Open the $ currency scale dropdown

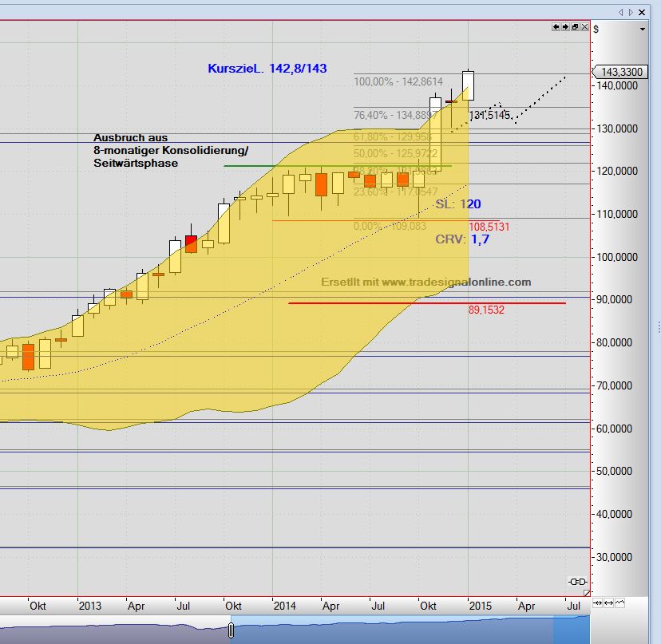[643, 29]
